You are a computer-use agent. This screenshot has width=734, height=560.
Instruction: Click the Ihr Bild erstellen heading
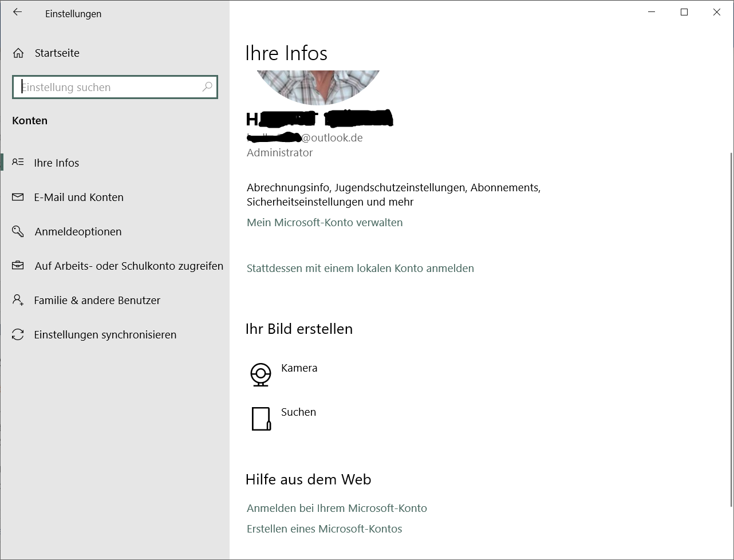(x=299, y=329)
